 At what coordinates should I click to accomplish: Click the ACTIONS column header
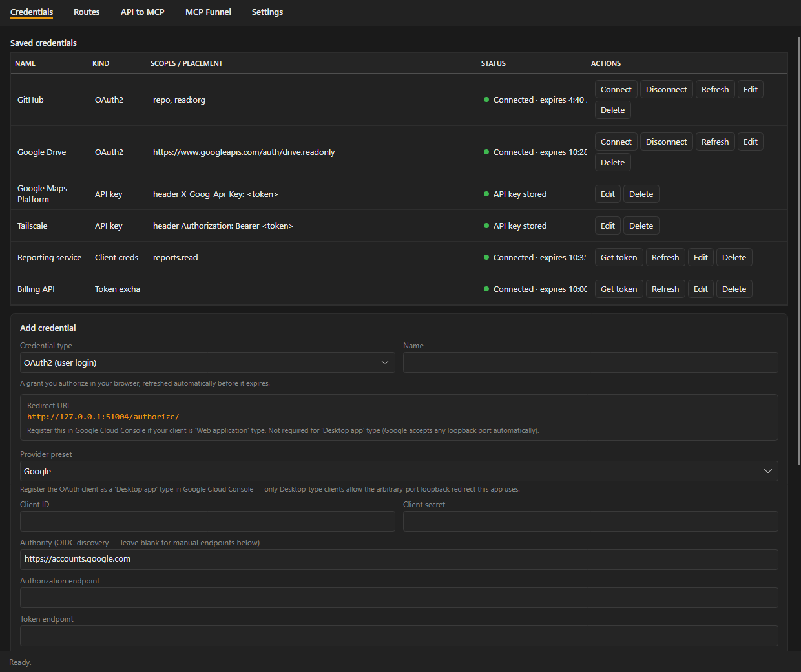tap(606, 63)
